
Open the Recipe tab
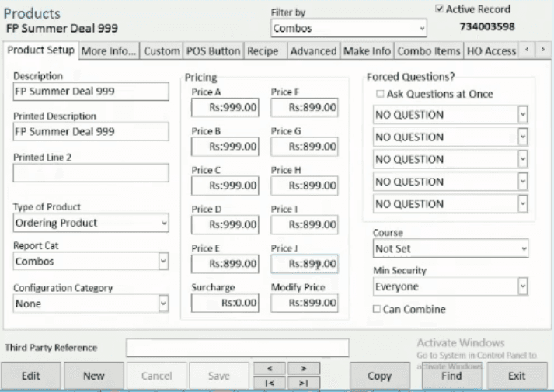[x=263, y=51]
